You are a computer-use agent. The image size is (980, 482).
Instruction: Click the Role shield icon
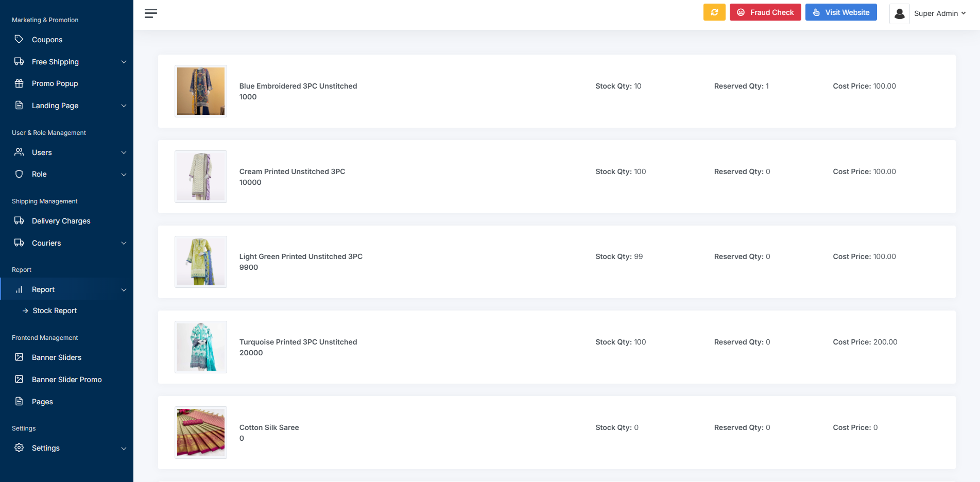[19, 174]
